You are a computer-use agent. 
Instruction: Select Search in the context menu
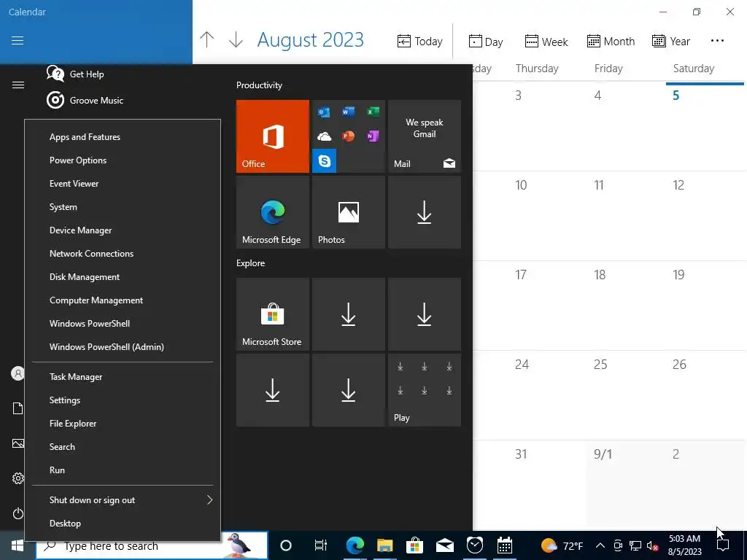coord(123,447)
